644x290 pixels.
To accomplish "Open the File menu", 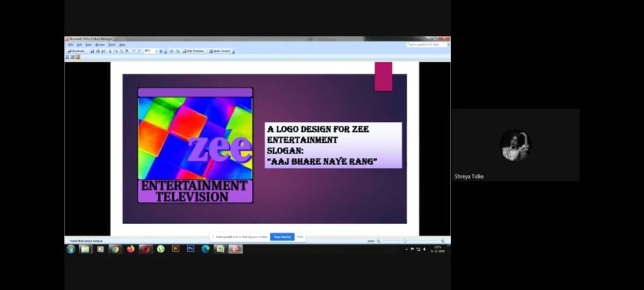I will 71,44.
